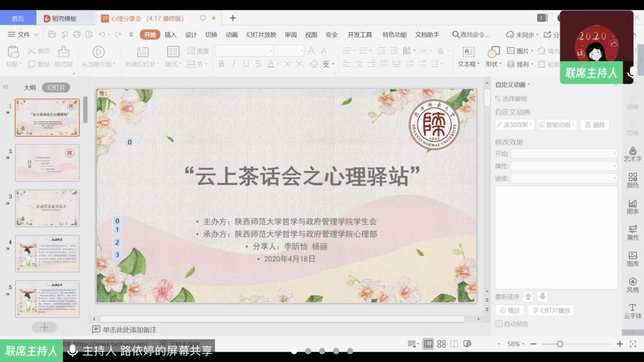
Task: Click the Text Box tool icon
Action: [468, 52]
